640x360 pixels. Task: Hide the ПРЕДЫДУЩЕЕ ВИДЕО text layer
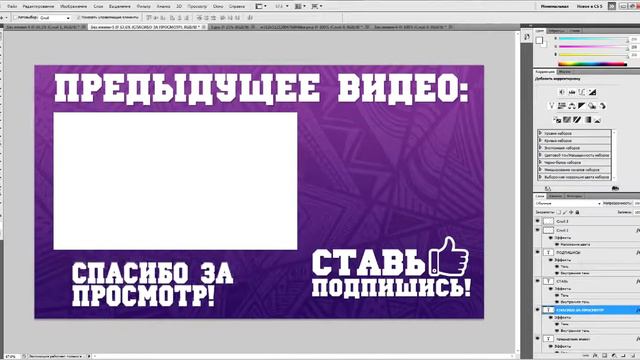538,338
